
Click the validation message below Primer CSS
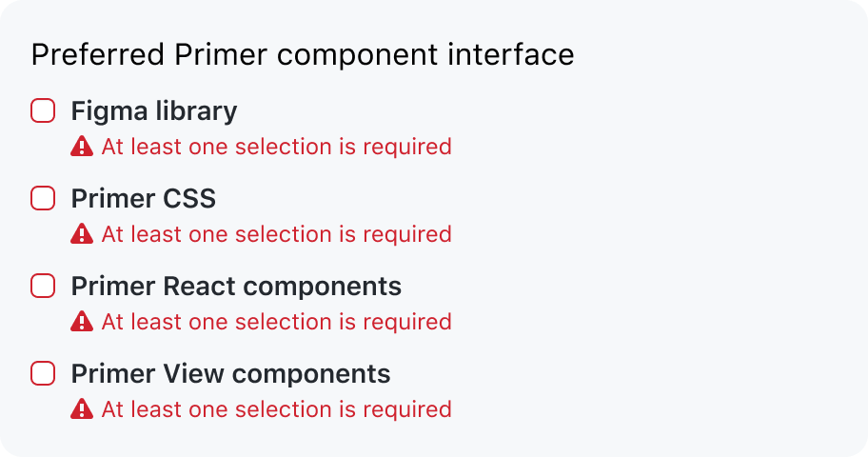tap(277, 234)
